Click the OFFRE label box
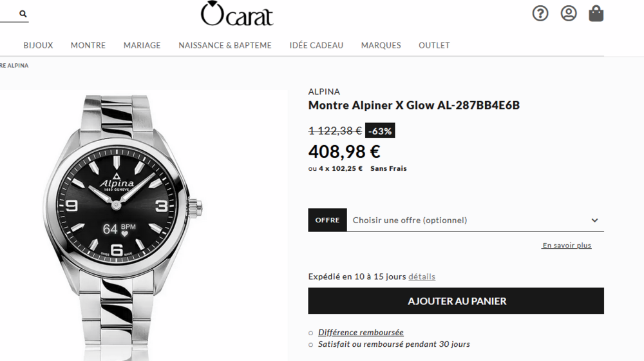Viewport: 644px width, 361px height. point(327,220)
